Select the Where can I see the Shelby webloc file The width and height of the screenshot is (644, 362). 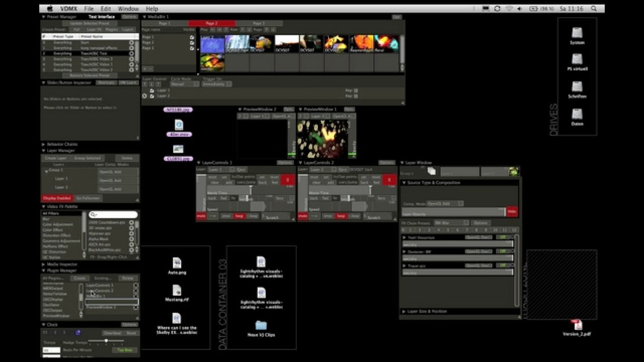[177, 318]
